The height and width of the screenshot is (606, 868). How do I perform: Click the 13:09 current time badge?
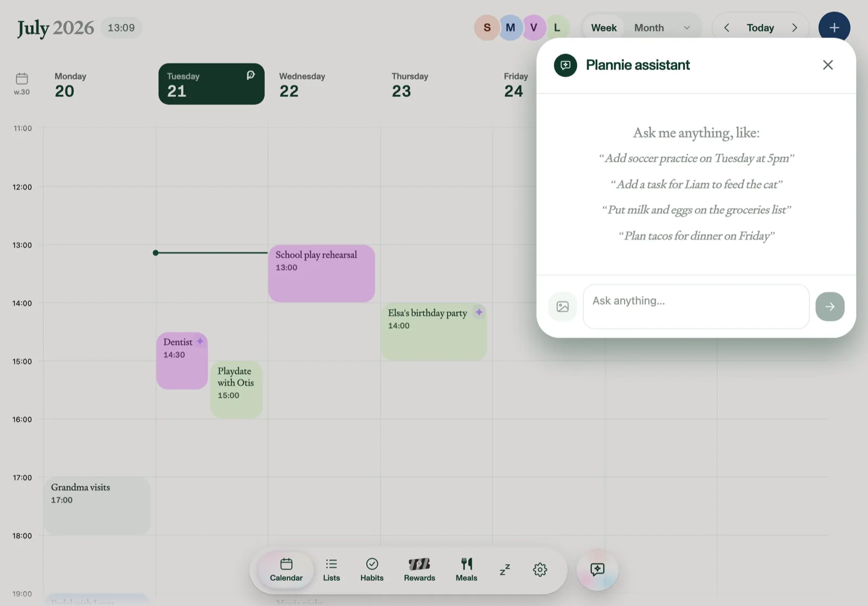click(121, 28)
